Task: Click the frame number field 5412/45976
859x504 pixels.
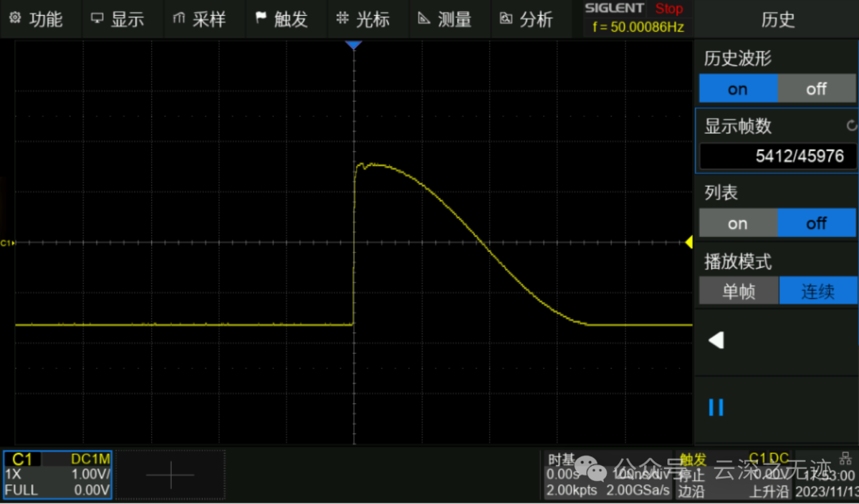Action: [778, 156]
